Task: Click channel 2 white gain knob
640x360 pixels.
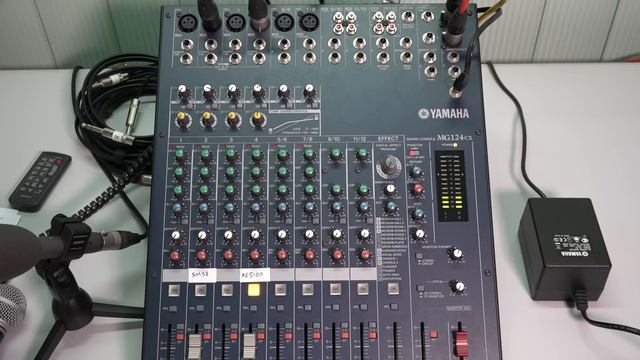Action: coord(208,91)
